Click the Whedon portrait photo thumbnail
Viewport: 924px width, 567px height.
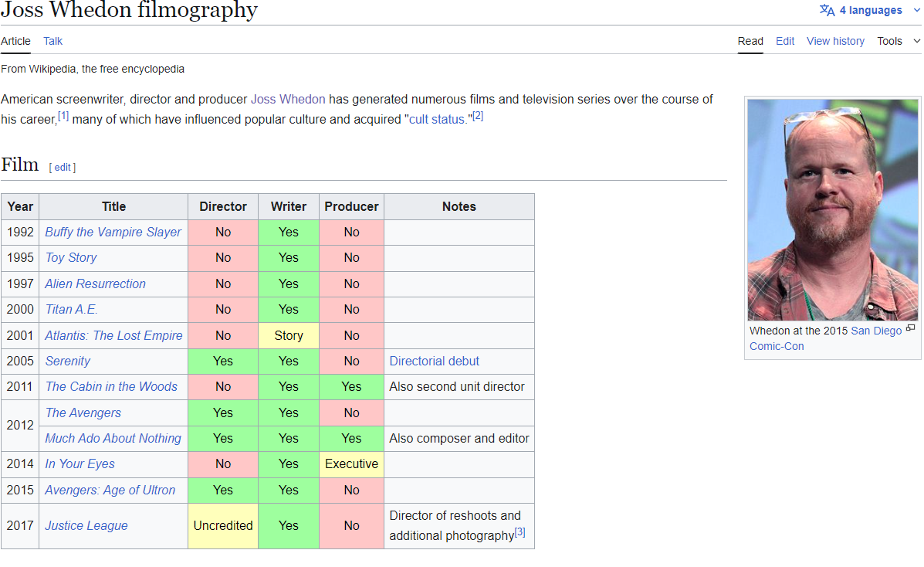[832, 209]
